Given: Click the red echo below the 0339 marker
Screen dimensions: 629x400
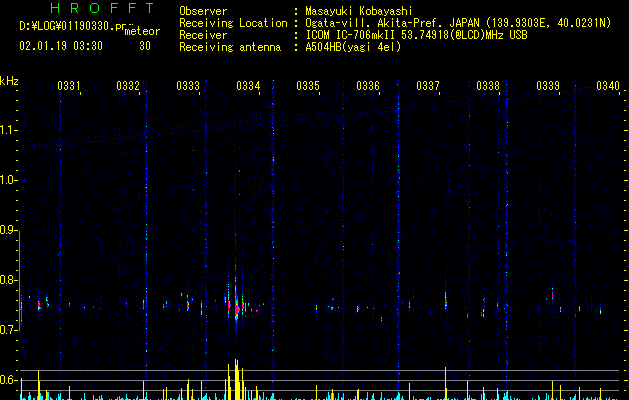Looking at the screenshot, I should [552, 294].
